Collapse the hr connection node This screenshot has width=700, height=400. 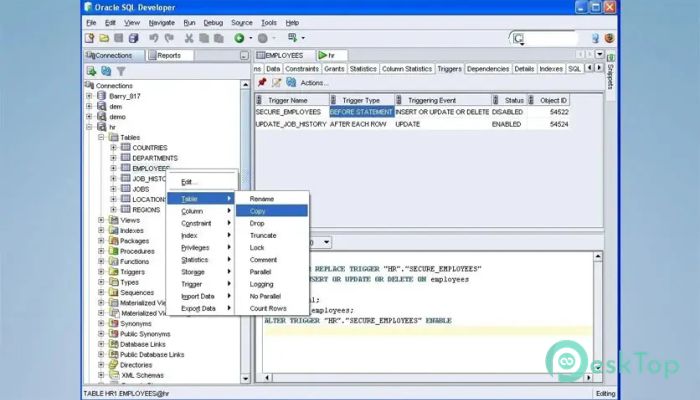pyautogui.click(x=89, y=127)
